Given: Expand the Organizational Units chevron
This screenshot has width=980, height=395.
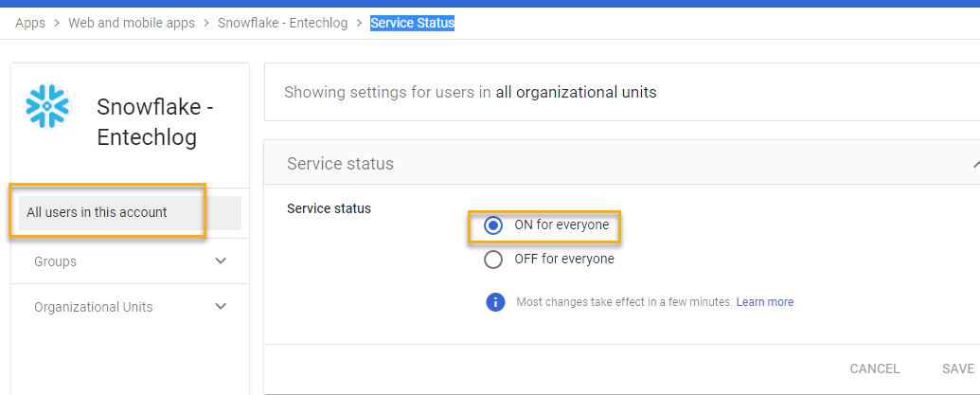Looking at the screenshot, I should click(221, 306).
